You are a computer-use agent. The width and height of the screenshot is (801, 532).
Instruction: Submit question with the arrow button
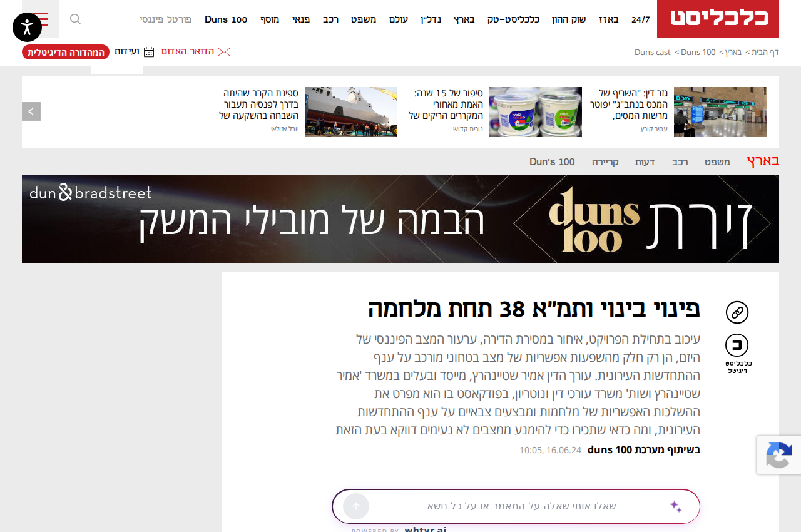[x=356, y=506]
